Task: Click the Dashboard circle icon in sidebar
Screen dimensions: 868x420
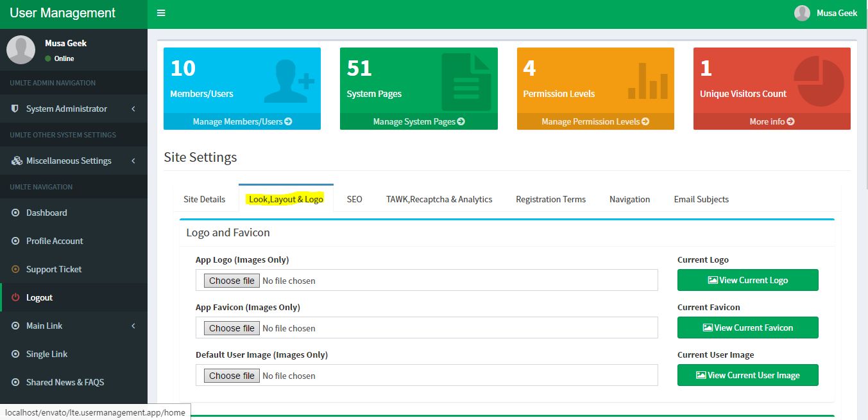Action: [15, 213]
